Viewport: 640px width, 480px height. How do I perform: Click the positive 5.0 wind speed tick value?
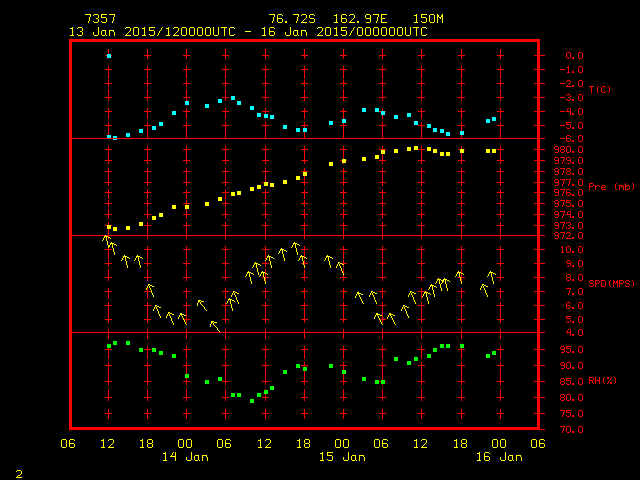coord(574,319)
